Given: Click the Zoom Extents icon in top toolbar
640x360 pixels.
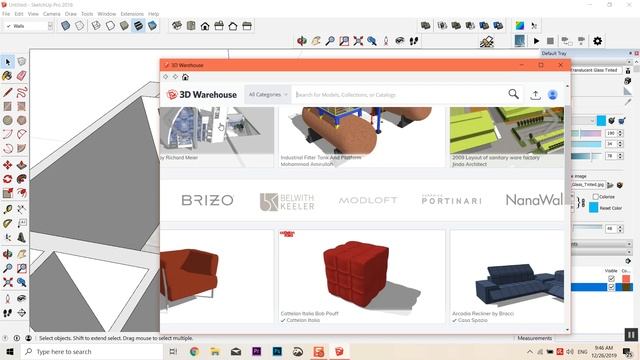Looking at the screenshot, I should [x=358, y=41].
